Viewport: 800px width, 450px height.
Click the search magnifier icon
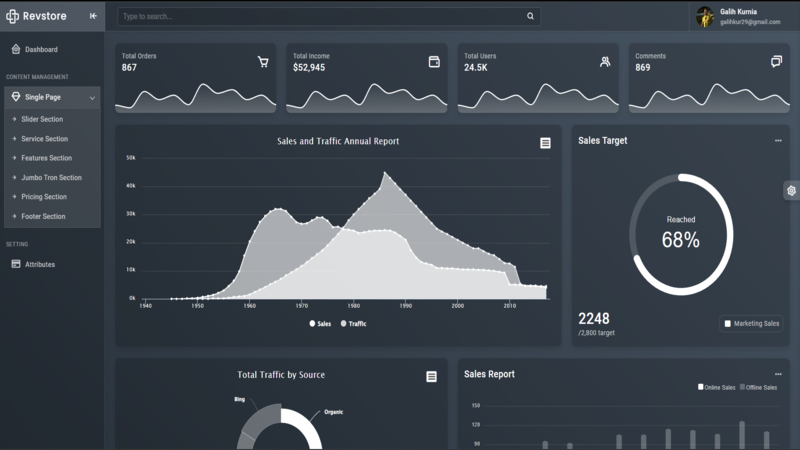(531, 16)
